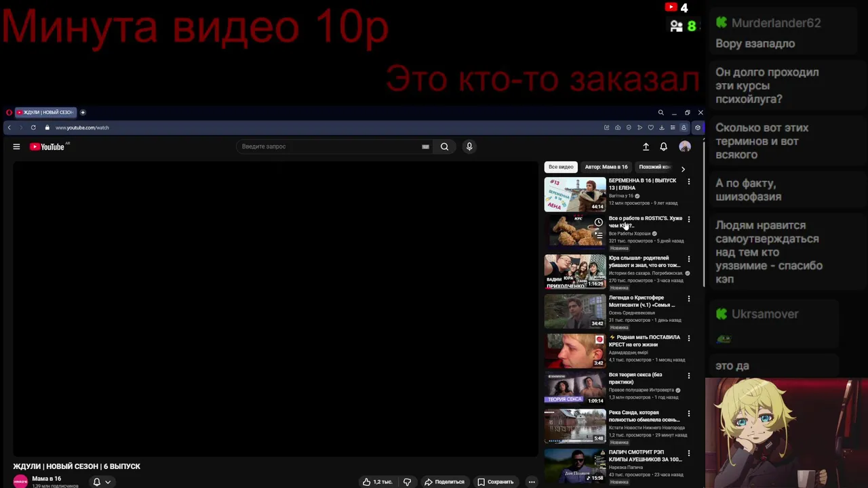Open more actions three-dot menu below video
868x488 pixels.
(x=532, y=482)
